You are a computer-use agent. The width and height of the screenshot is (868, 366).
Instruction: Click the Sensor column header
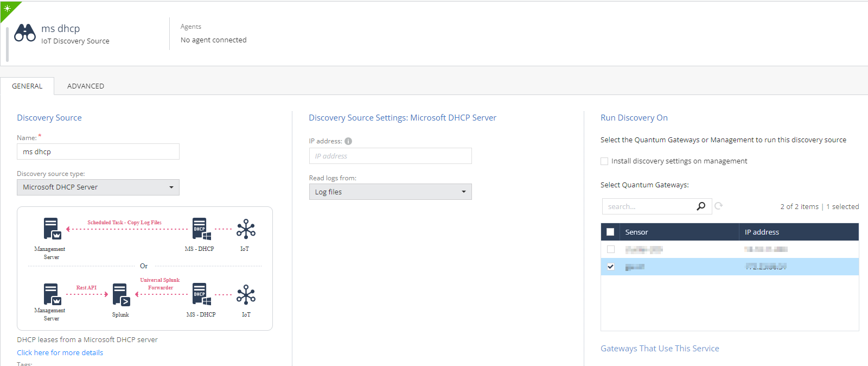pos(679,232)
